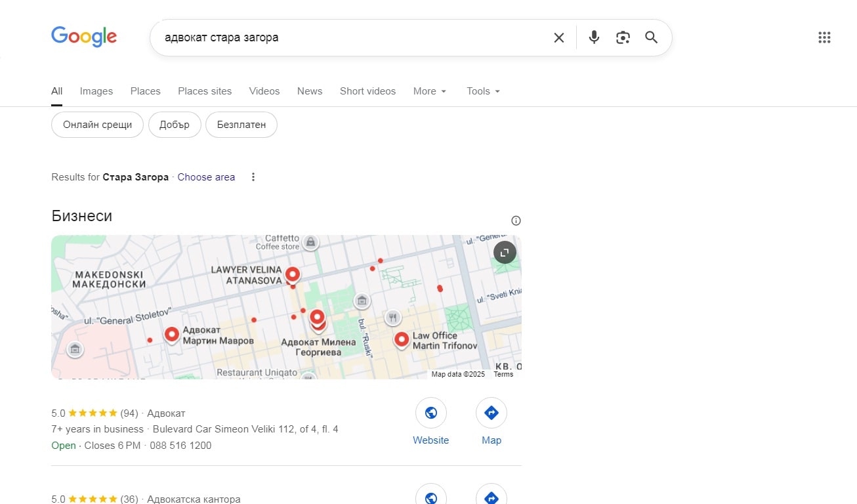
Task: Click the 5.0 rating with 36 reviews
Action: (94, 499)
